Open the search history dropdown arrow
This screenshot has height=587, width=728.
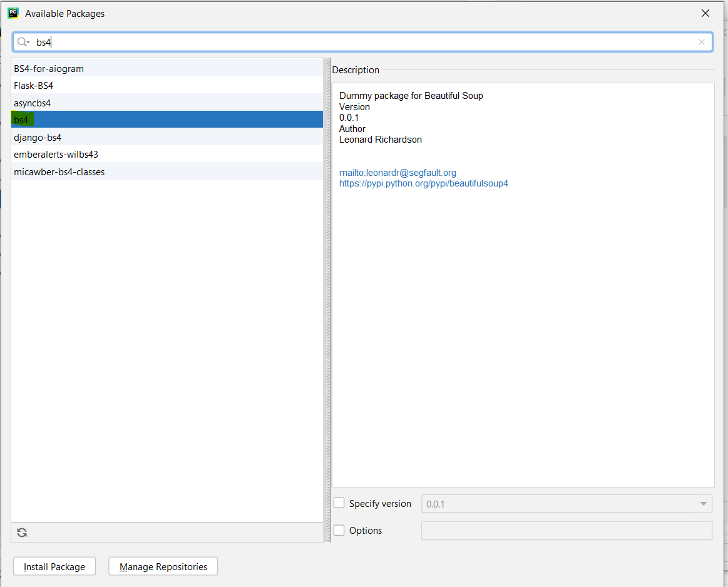pos(28,41)
